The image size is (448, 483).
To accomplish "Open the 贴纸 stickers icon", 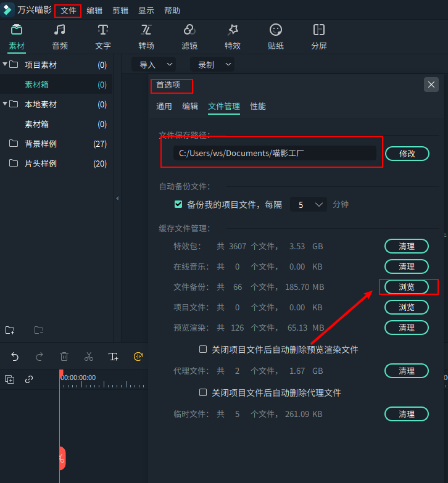I will (x=276, y=30).
